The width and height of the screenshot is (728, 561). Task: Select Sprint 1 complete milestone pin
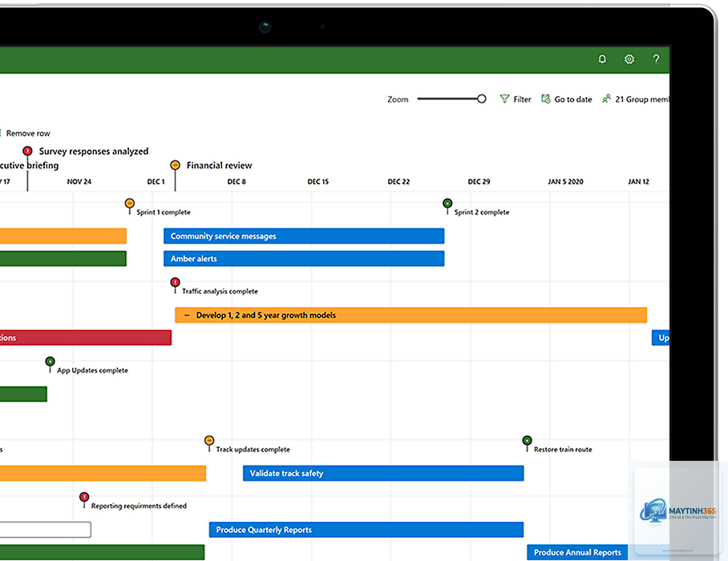130,204
